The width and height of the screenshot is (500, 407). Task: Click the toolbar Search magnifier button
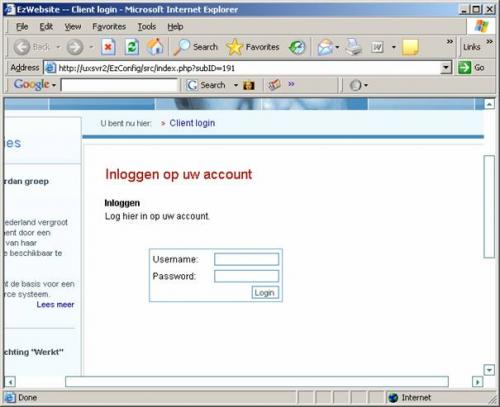[x=196, y=47]
